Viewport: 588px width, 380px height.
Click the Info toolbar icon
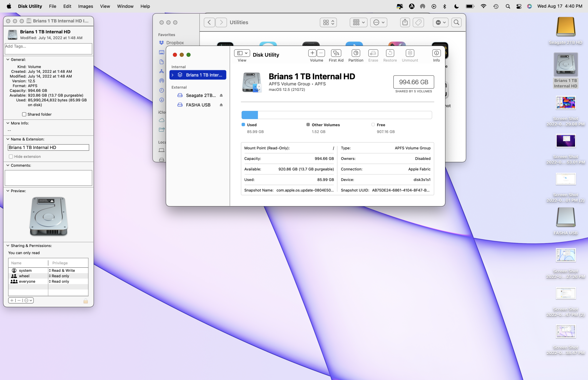(x=436, y=53)
